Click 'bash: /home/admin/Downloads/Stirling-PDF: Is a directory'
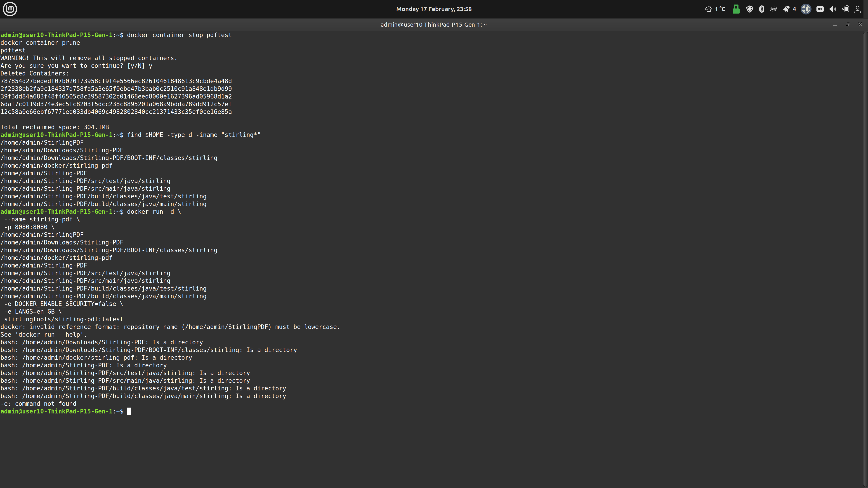This screenshot has height=488, width=868. 101,343
